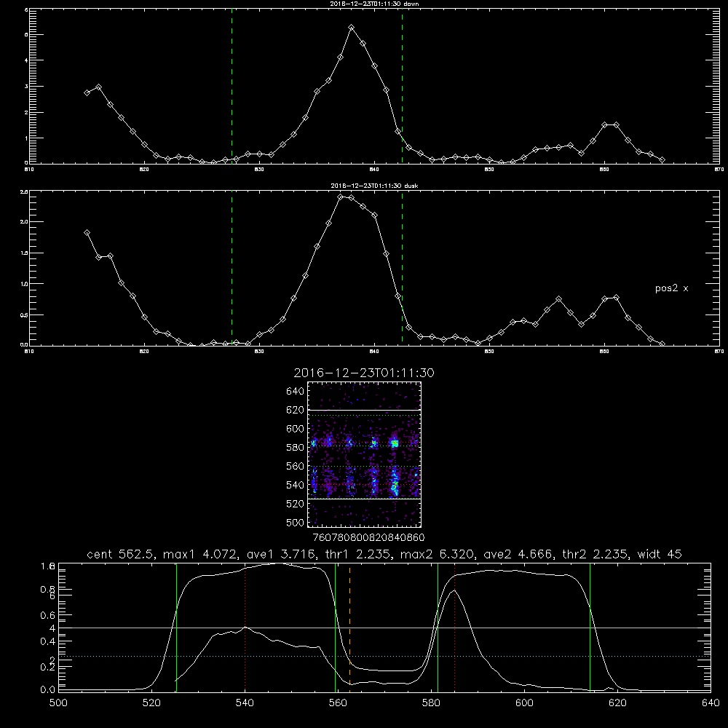Click the brightest spot in spectral image upper band
The image size is (728, 728).
tap(395, 444)
